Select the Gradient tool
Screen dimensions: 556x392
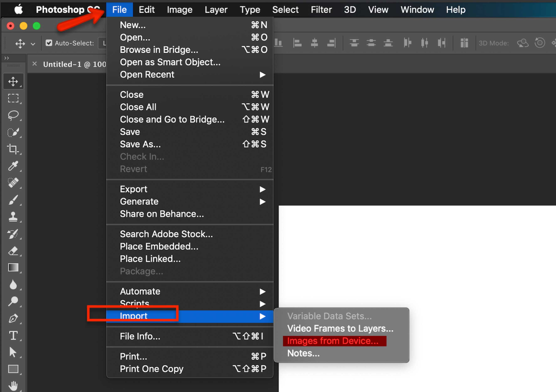(13, 268)
